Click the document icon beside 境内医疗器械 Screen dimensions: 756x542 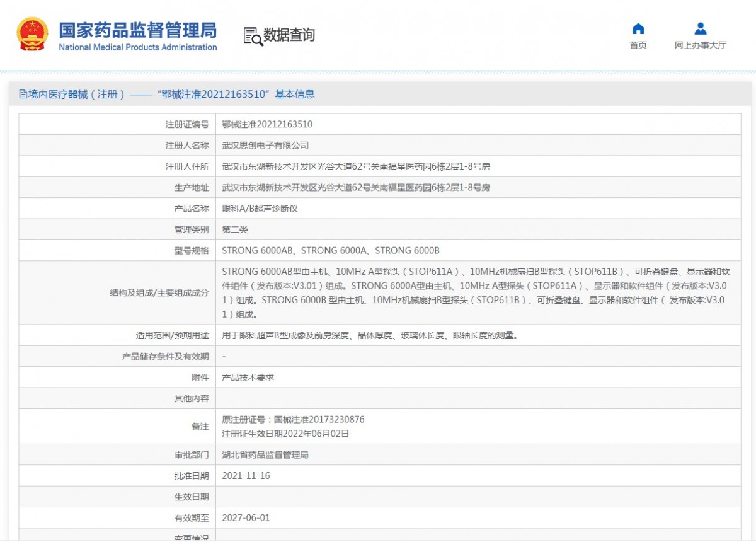(x=23, y=95)
